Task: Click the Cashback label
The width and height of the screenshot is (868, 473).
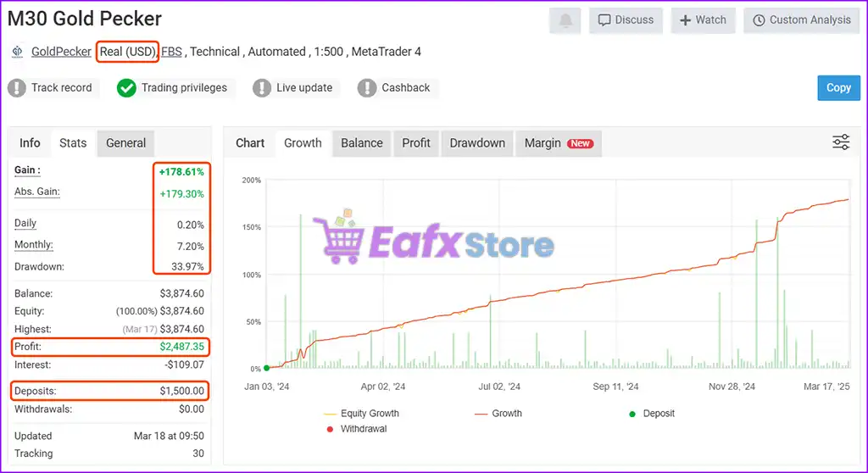Action: click(x=405, y=87)
